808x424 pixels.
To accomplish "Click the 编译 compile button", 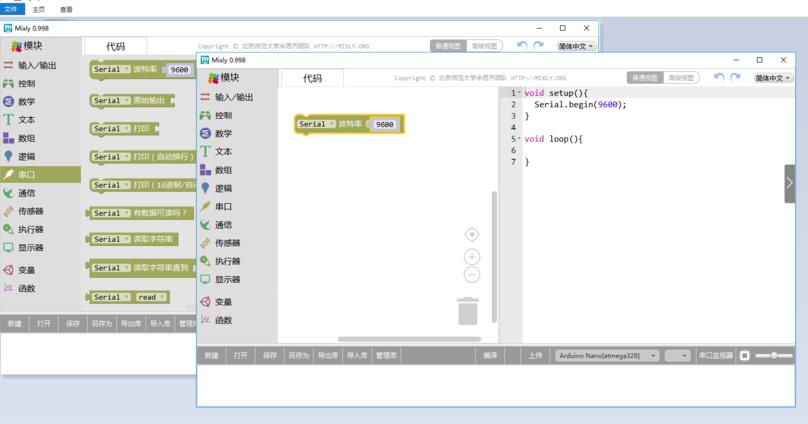I will [490, 355].
